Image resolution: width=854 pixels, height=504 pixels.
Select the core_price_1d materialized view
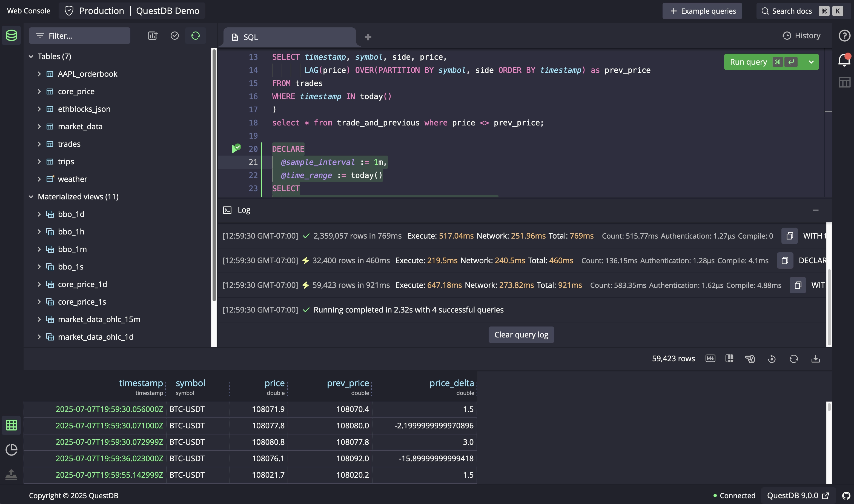coord(82,284)
